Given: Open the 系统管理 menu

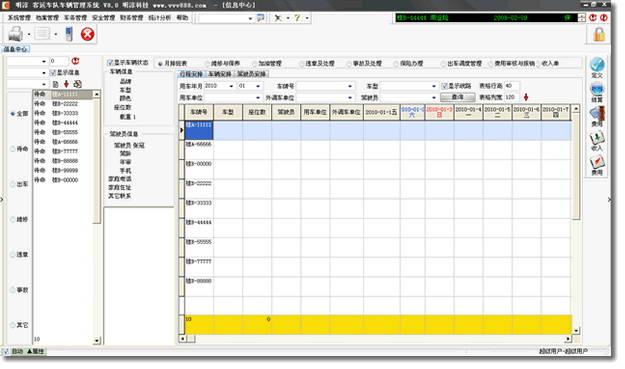Looking at the screenshot, I should click(19, 18).
